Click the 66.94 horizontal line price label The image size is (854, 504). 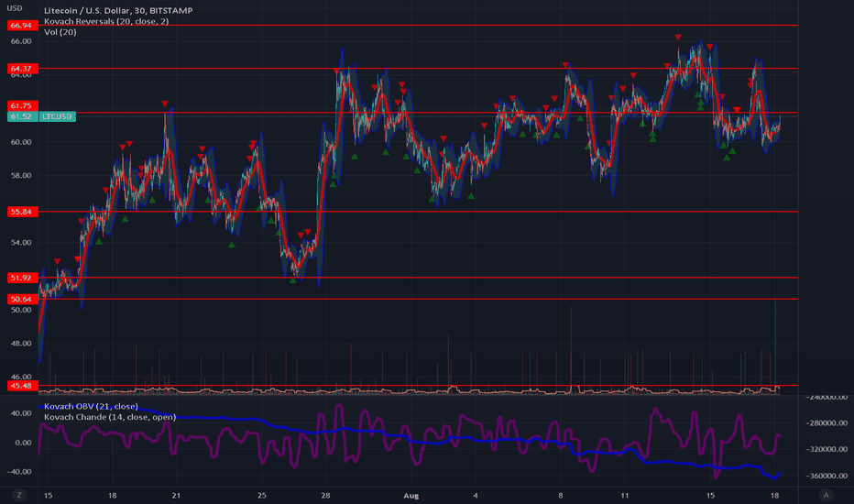pos(22,25)
